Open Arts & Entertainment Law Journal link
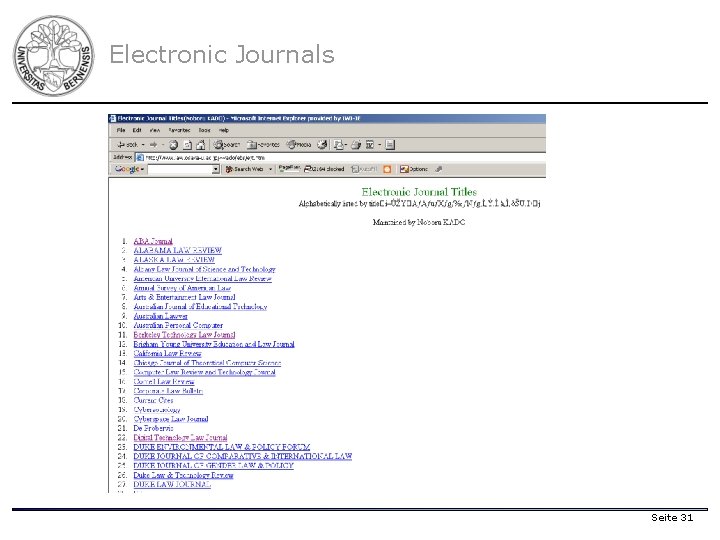 (184, 297)
